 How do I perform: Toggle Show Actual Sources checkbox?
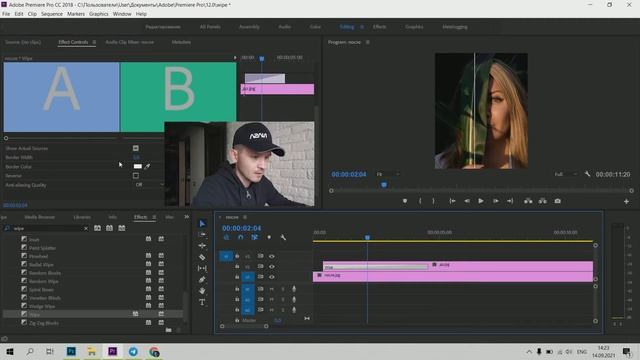[x=136, y=148]
